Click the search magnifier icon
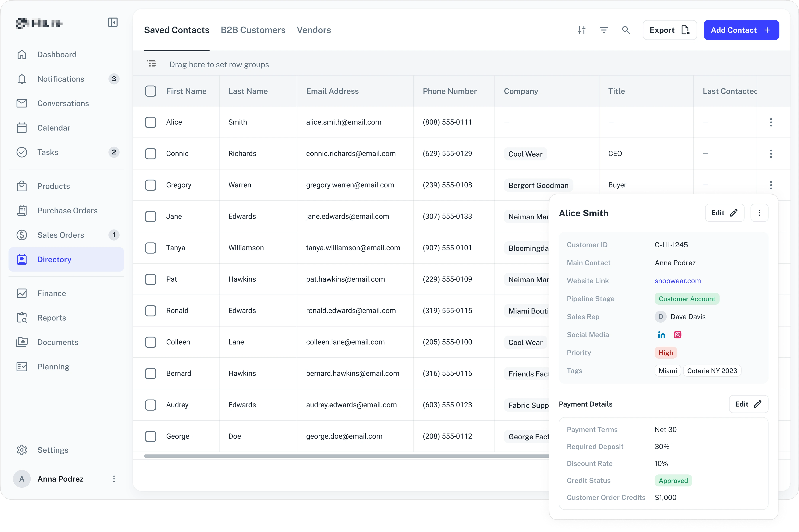Viewport: 799px width, 532px height. [626, 30]
